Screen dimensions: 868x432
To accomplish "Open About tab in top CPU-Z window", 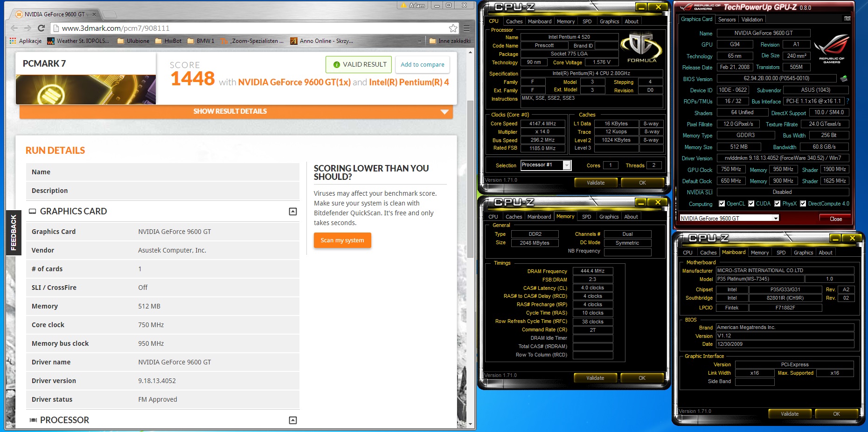I will click(632, 21).
